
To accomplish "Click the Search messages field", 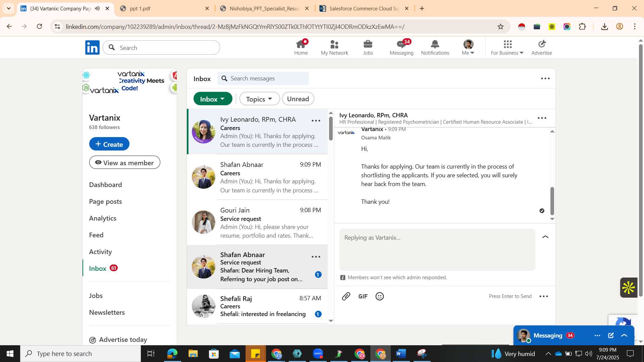I will click(263, 78).
